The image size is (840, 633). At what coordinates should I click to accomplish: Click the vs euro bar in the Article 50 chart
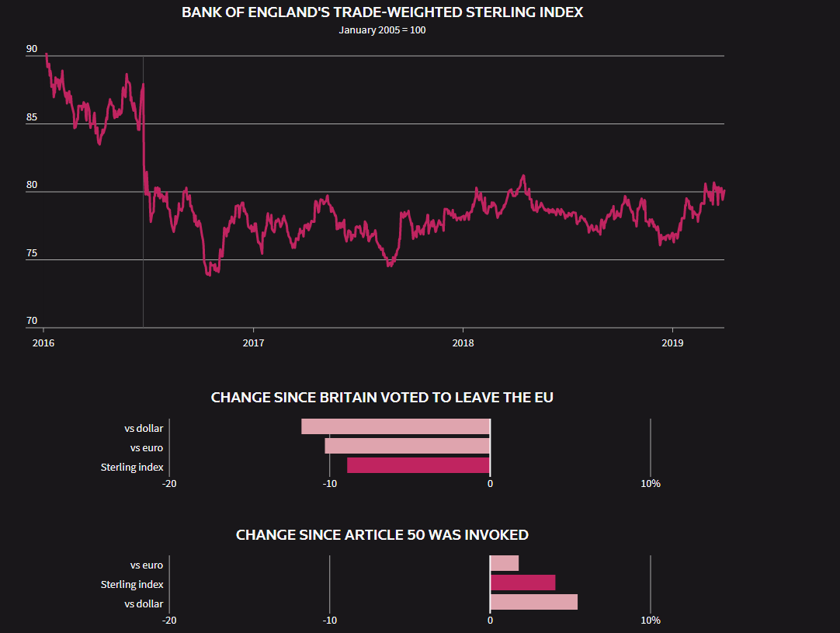pyautogui.click(x=505, y=563)
